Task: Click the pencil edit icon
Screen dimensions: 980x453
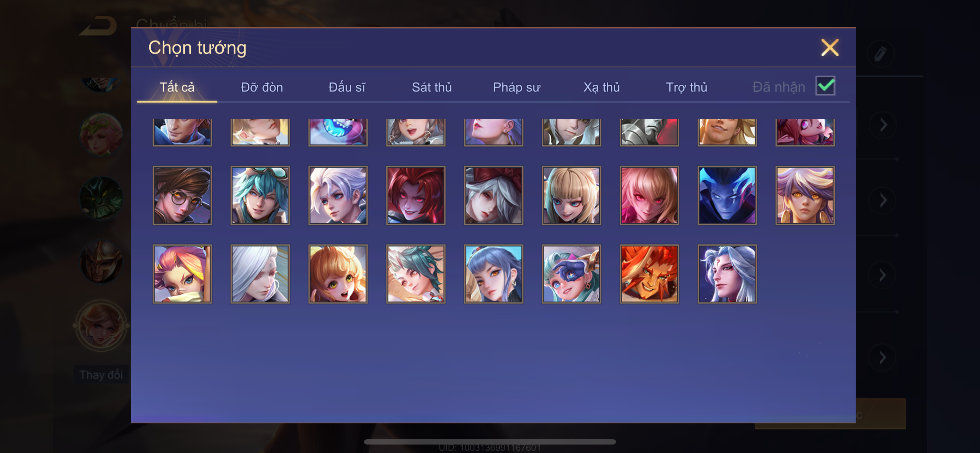Action: click(880, 54)
